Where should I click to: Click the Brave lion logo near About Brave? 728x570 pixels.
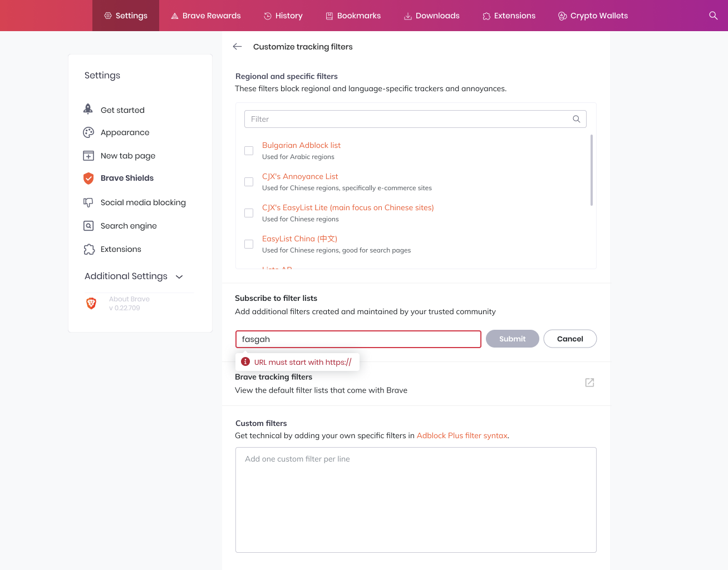(x=91, y=303)
